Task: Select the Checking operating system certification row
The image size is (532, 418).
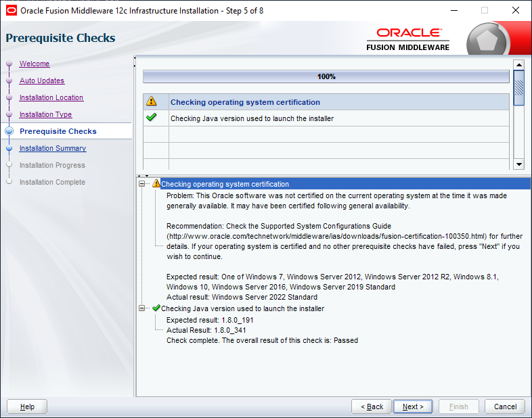Action: pyautogui.click(x=326, y=102)
